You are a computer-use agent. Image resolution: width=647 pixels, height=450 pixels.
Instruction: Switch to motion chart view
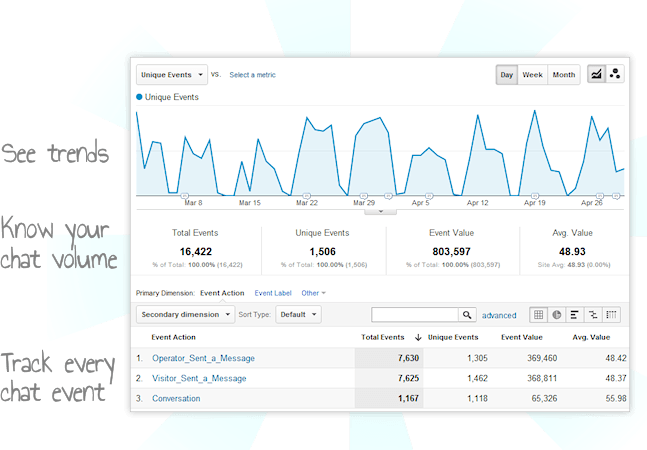[615, 75]
